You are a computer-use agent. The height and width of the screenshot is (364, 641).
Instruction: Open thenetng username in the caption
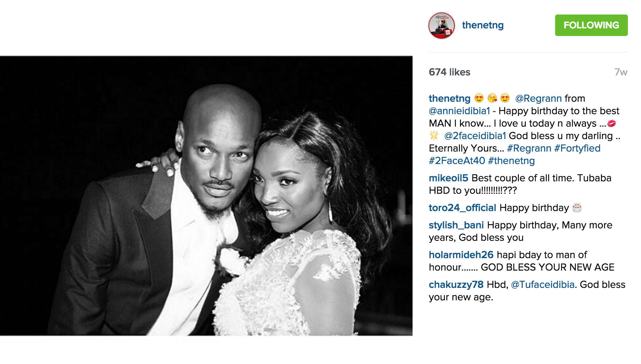[x=450, y=98]
